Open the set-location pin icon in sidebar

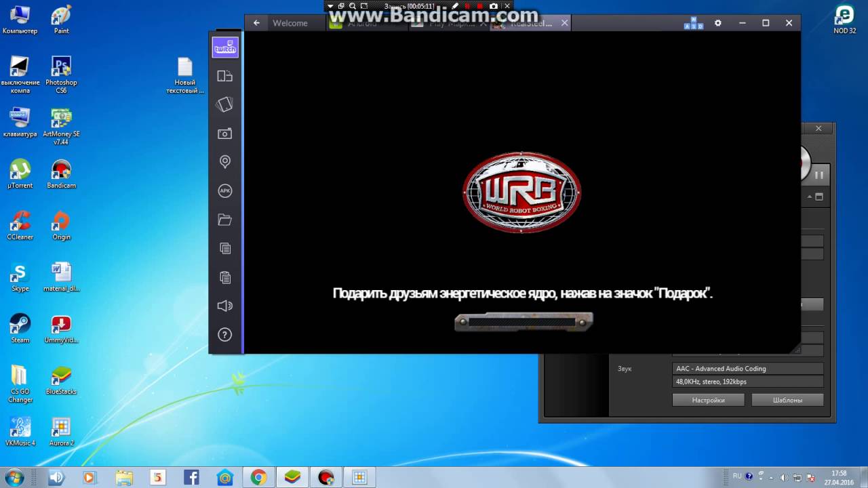pyautogui.click(x=225, y=162)
